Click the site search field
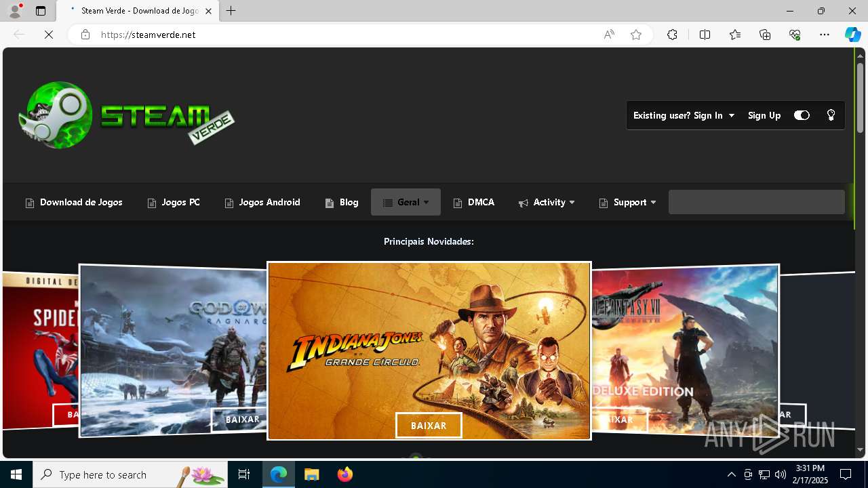 [x=757, y=202]
